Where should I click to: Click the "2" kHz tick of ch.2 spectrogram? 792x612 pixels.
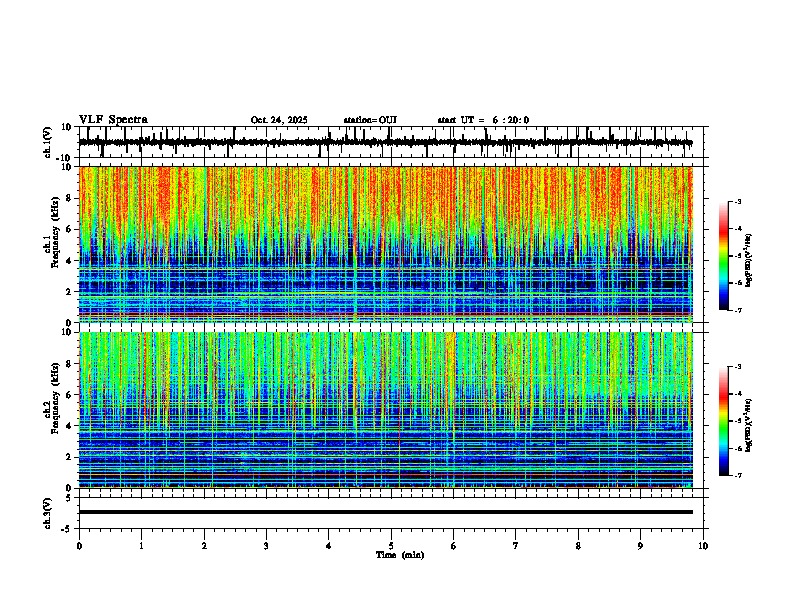click(x=69, y=457)
